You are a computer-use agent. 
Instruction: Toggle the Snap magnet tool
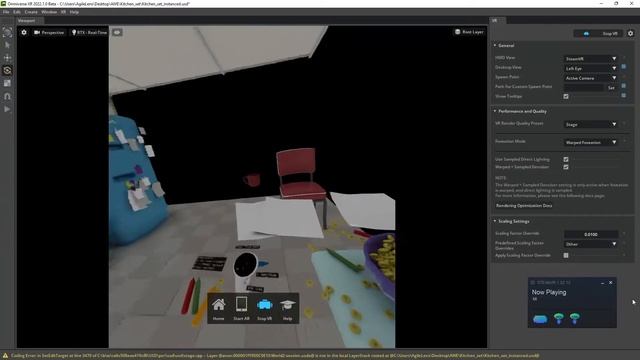[7, 96]
